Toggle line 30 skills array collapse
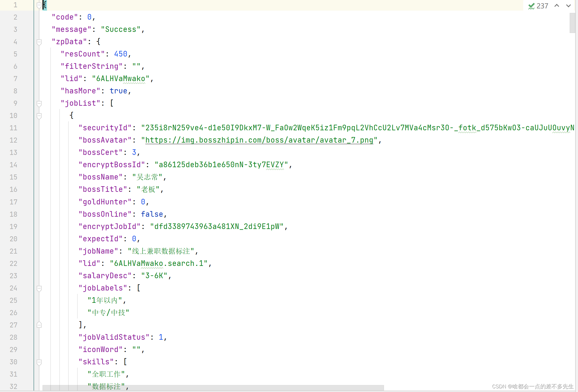 (39, 362)
